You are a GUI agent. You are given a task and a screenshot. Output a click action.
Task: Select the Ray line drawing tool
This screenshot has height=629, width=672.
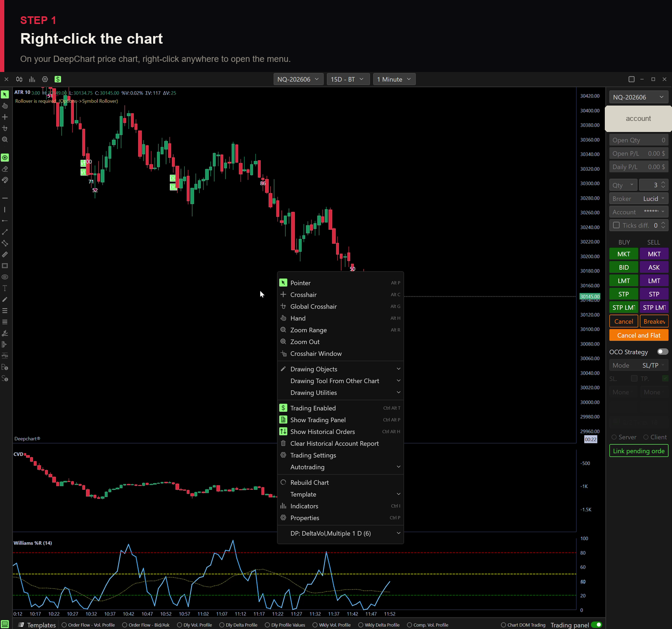coord(5,221)
